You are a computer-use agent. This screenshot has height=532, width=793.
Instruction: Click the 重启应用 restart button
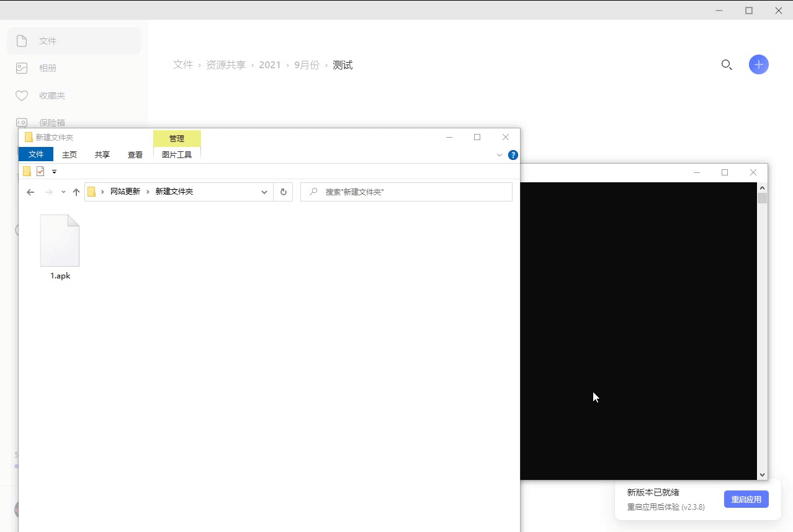point(746,499)
